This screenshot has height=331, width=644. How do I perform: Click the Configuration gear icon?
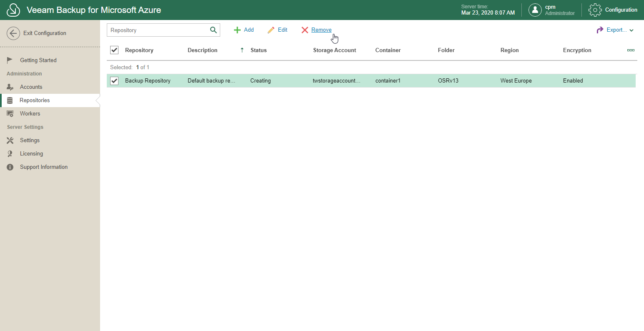pos(595,10)
